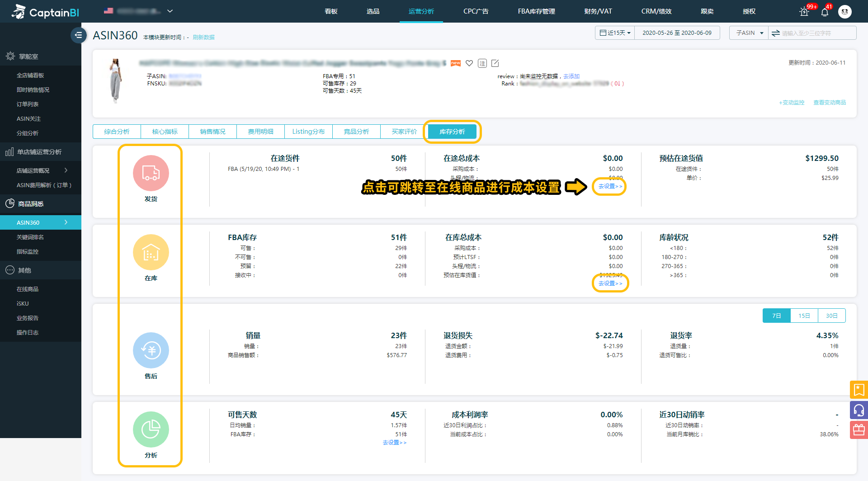
Task: Click the 刷新数据 link
Action: click(203, 37)
